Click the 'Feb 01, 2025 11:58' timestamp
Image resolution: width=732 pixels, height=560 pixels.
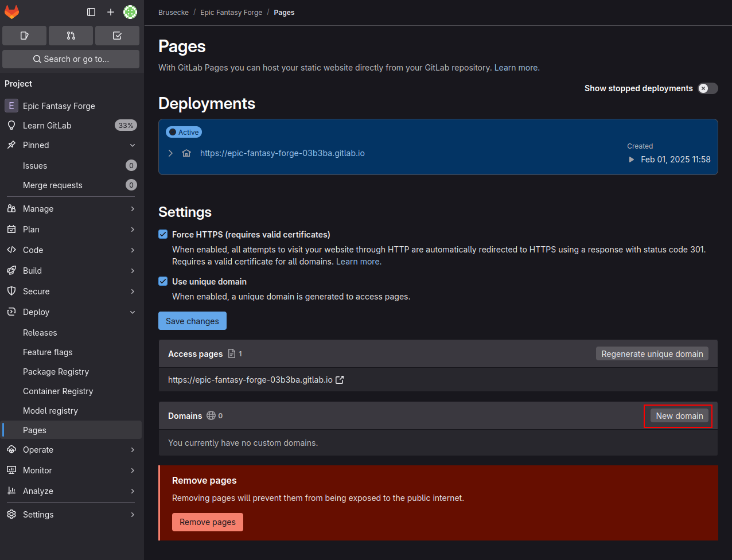(676, 160)
